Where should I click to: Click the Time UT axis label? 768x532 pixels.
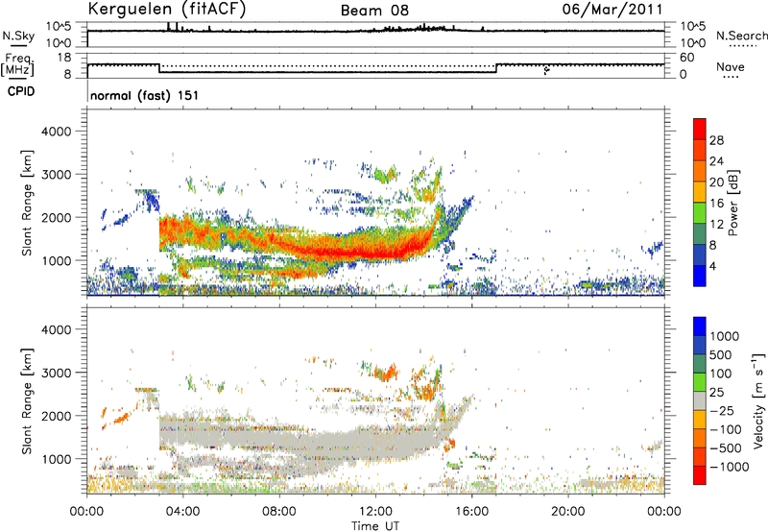(375, 526)
